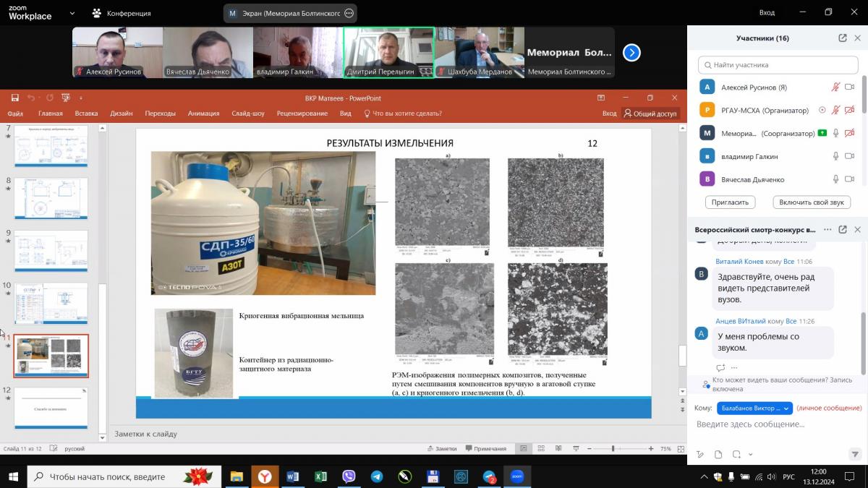Open the 'Вставка' ribbon tab

pyautogui.click(x=86, y=114)
